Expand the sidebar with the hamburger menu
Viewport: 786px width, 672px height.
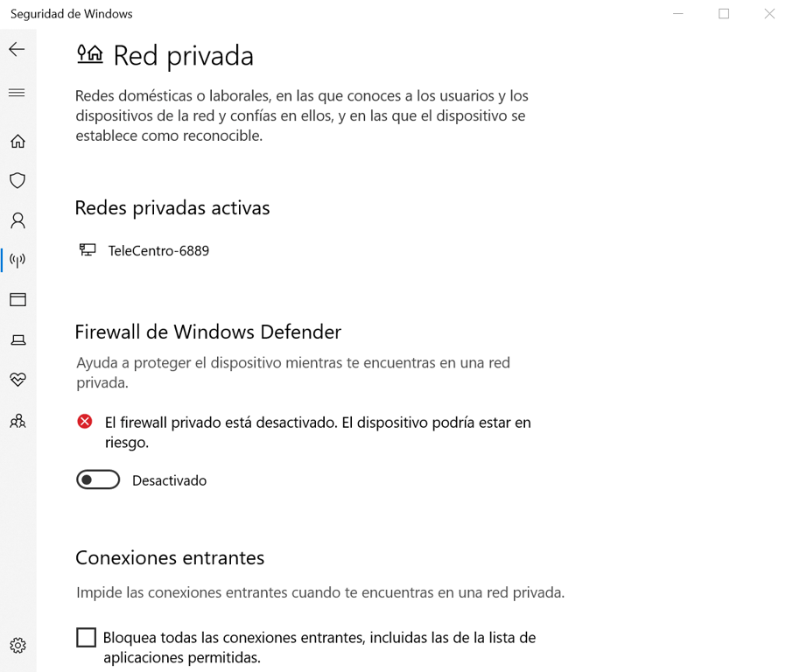point(18,93)
